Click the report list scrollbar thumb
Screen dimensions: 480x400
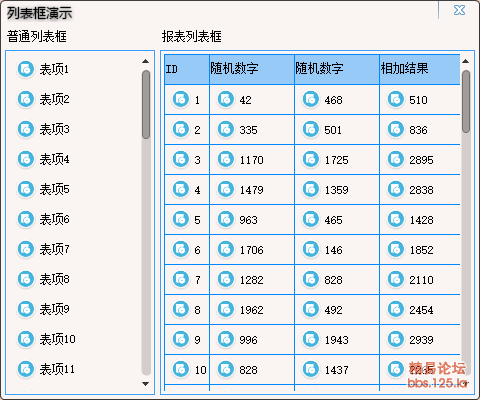[466, 102]
